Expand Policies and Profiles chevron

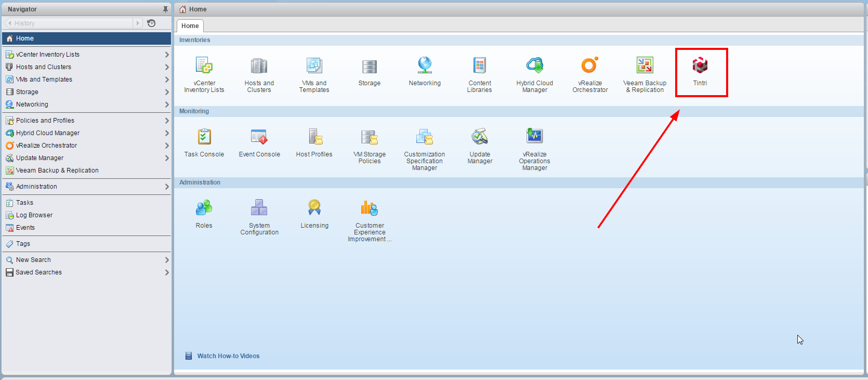tap(167, 121)
